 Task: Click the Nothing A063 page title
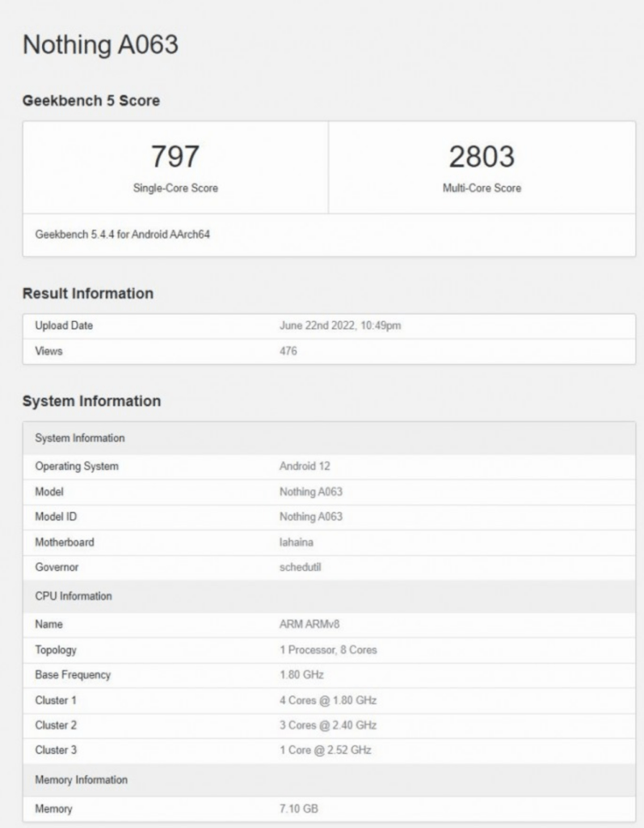click(x=99, y=45)
